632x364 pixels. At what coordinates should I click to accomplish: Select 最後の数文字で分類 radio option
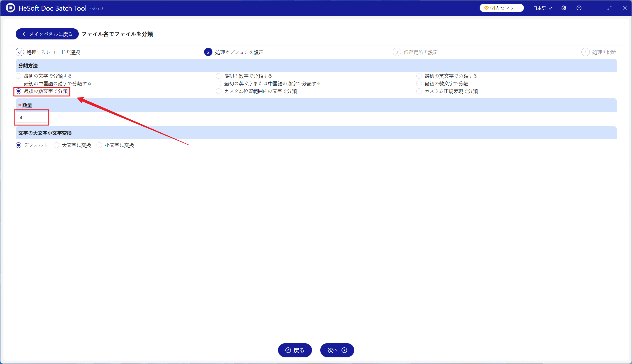click(42, 91)
